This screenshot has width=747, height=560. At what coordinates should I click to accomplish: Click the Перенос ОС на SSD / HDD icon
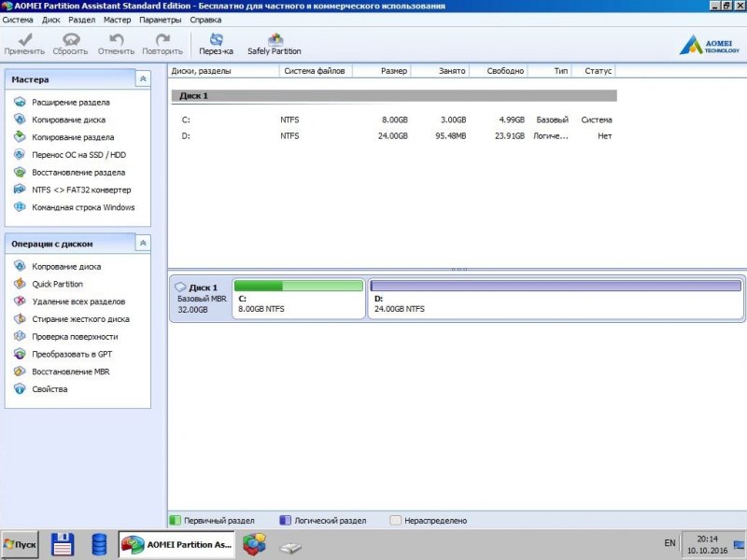click(x=20, y=154)
